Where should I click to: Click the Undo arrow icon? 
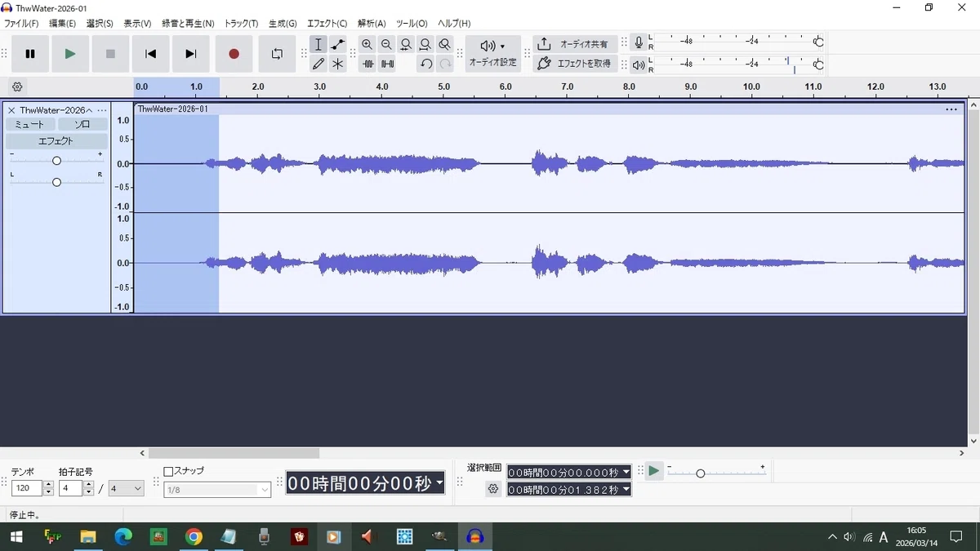pyautogui.click(x=425, y=64)
